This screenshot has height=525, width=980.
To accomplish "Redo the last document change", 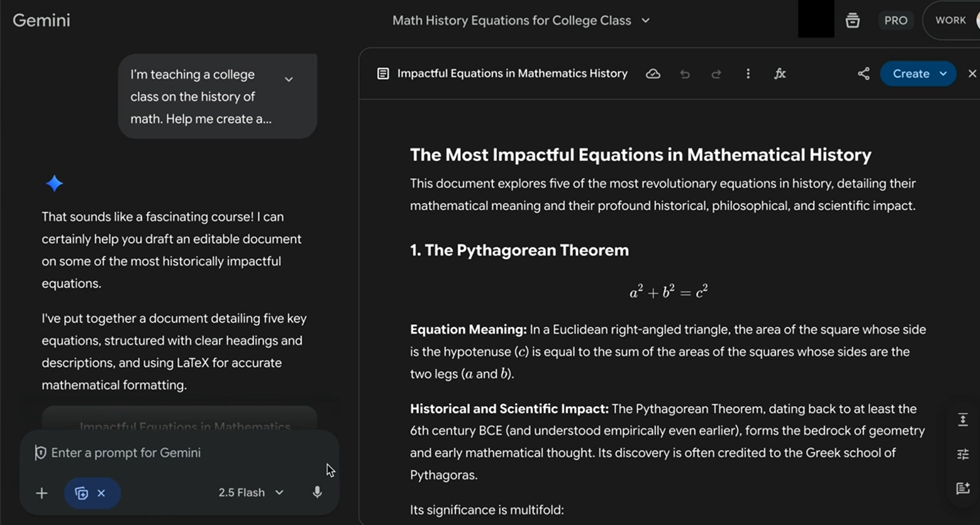I will [x=716, y=74].
